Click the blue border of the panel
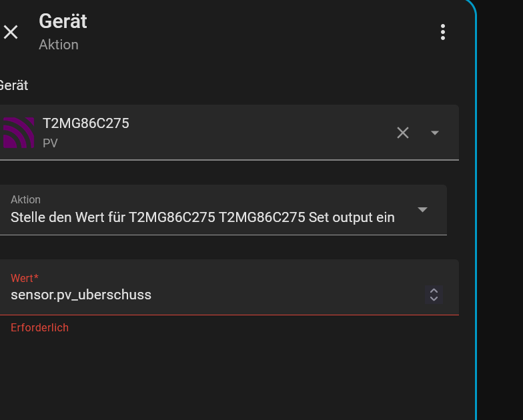The height and width of the screenshot is (420, 523). [476, 200]
